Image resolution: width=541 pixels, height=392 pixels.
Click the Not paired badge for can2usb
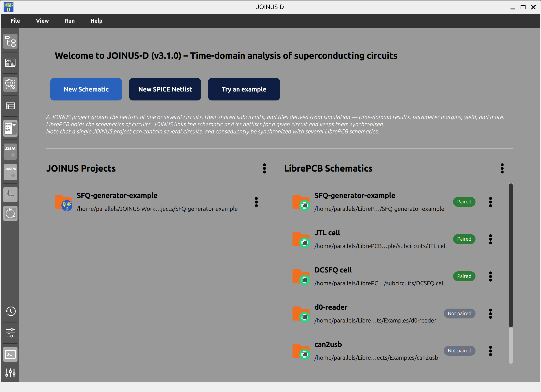tap(459, 351)
